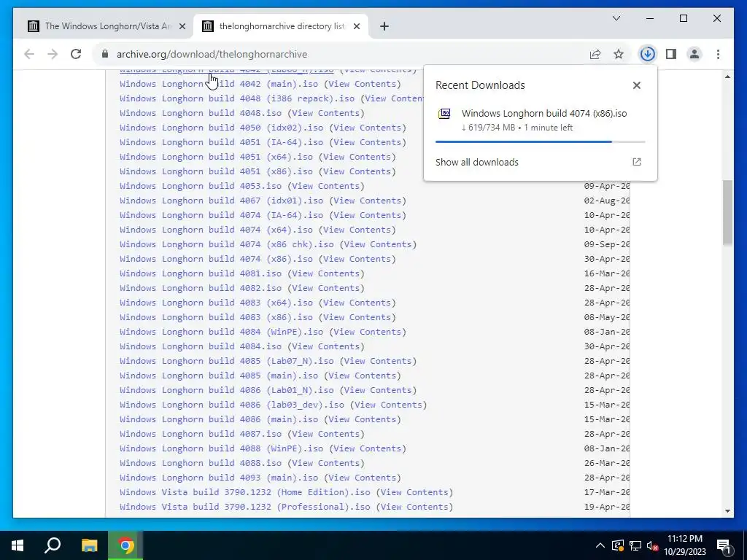Image resolution: width=747 pixels, height=560 pixels.
Task: Share this page icon in address bar
Action: (595, 54)
